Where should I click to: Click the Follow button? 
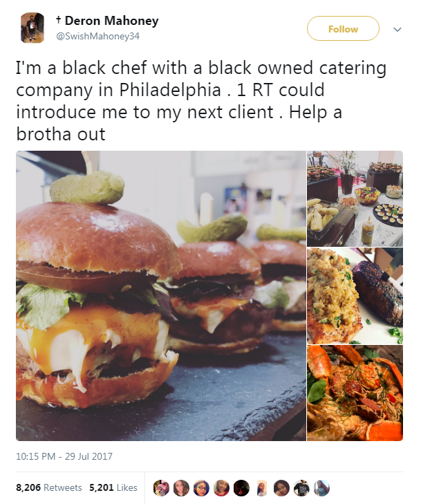tap(343, 29)
